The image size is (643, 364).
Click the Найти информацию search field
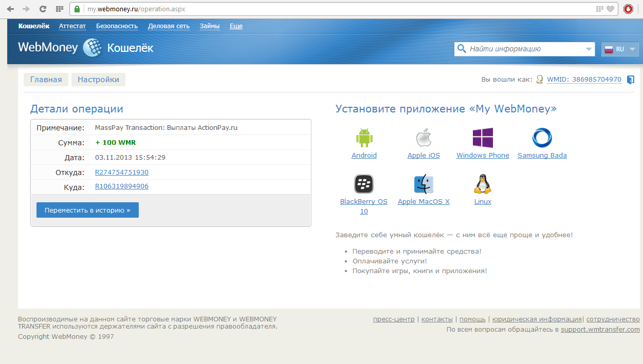524,49
